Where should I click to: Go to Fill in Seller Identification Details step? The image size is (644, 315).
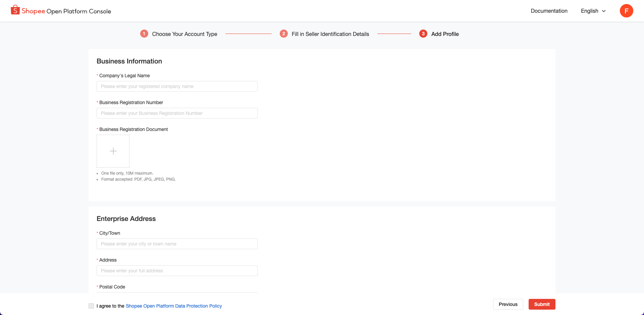pyautogui.click(x=330, y=34)
